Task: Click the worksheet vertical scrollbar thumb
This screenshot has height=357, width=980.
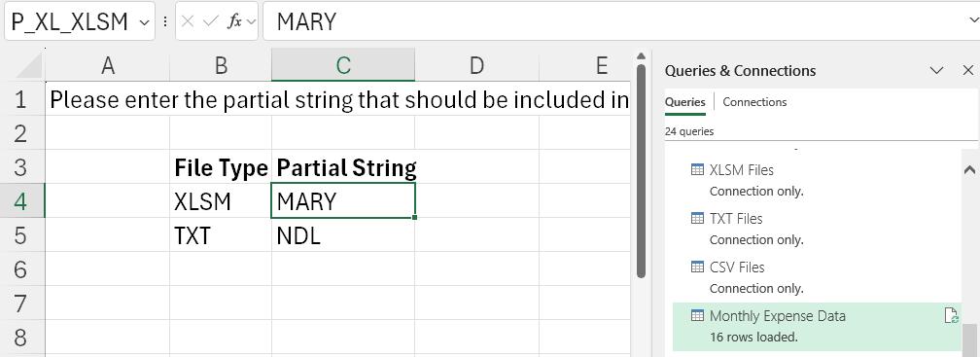Action: point(641,169)
